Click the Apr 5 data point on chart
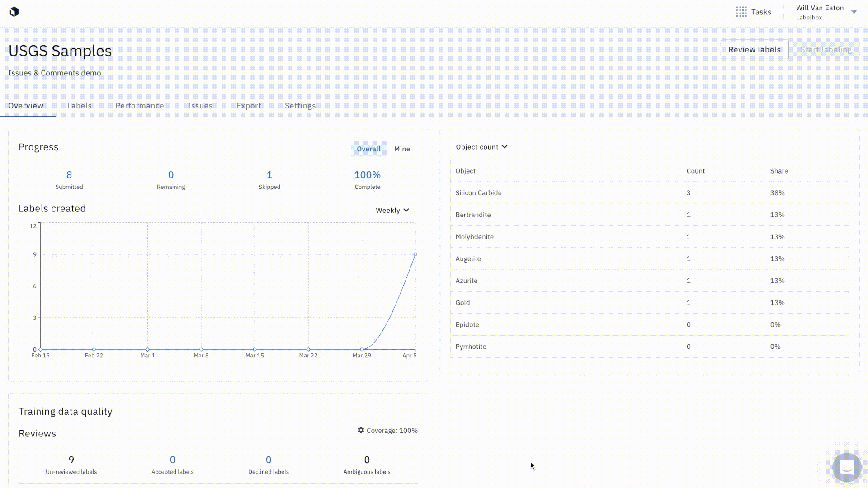 [x=415, y=254]
